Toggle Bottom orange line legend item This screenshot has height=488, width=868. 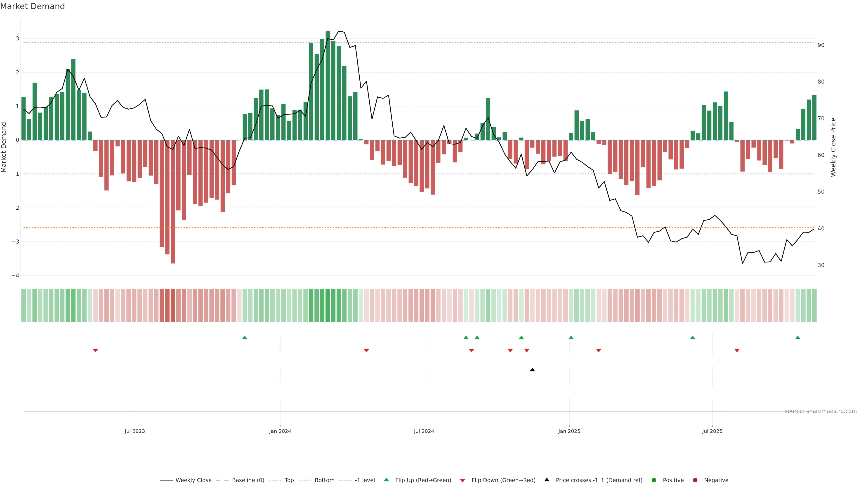(x=324, y=480)
